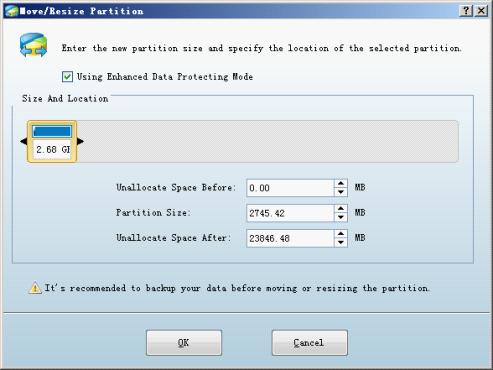The image size is (493, 370).
Task: Uncheck Using Enhanced Data Protecting Mode checkbox
Action: [x=67, y=77]
